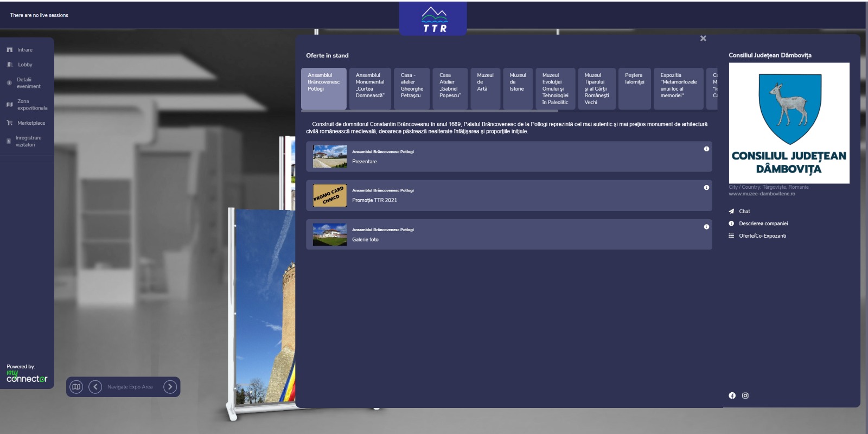Open Marketplace in the left menu

[x=31, y=123]
